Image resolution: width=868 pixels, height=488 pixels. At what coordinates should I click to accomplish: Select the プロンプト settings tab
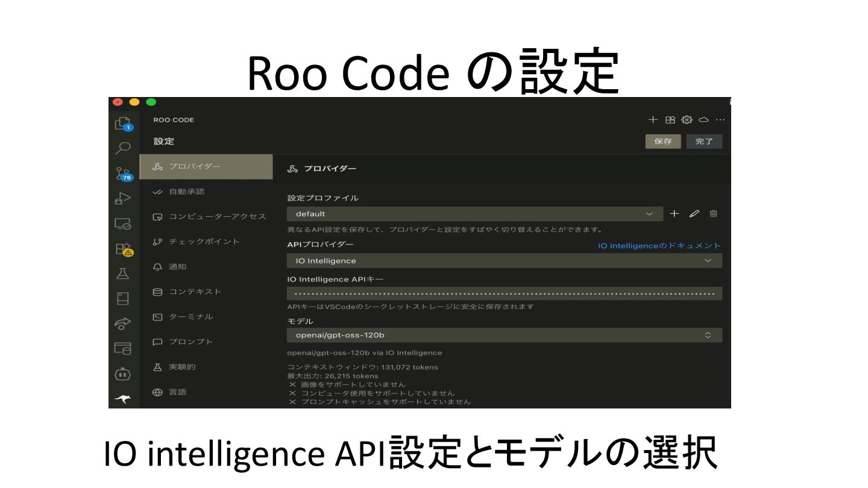point(206,342)
